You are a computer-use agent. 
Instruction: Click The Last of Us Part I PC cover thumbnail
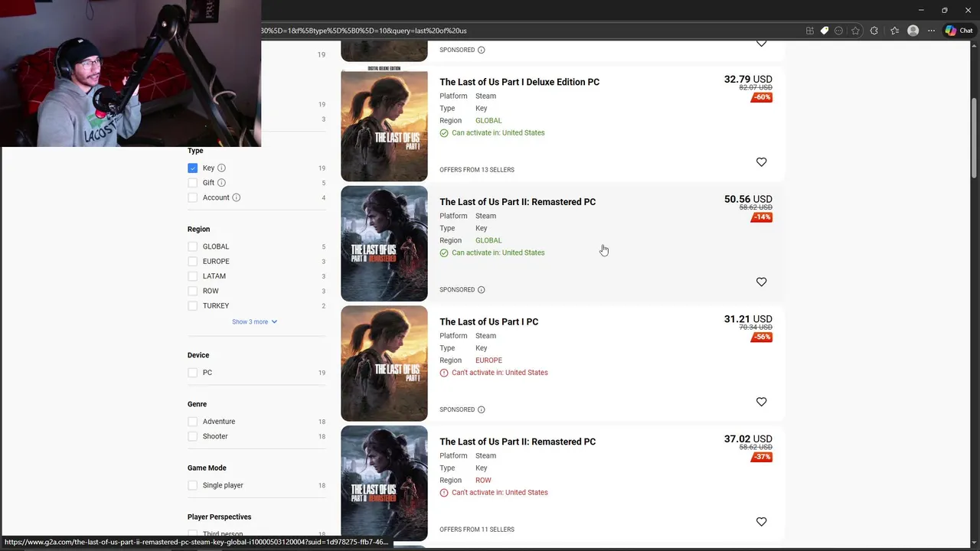point(384,364)
